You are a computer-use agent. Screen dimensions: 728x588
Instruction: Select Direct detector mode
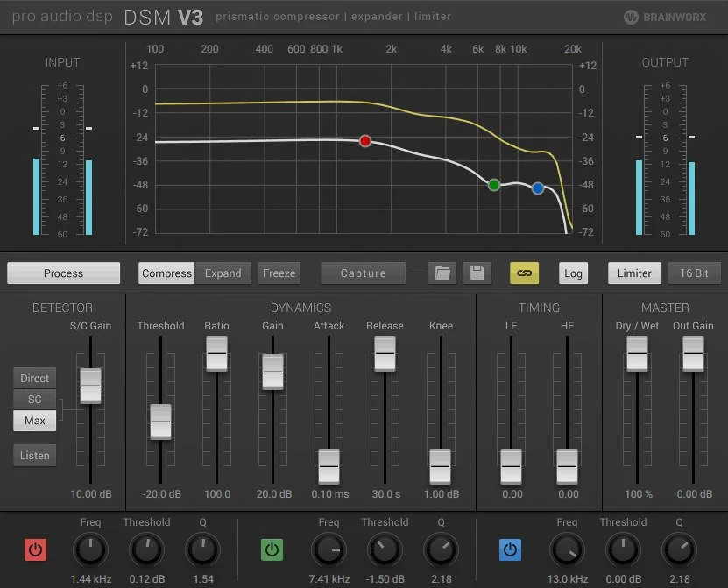[35, 378]
